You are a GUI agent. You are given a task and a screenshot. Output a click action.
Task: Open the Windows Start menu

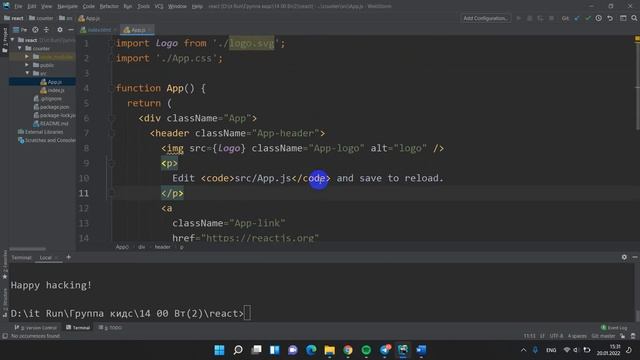(219, 350)
